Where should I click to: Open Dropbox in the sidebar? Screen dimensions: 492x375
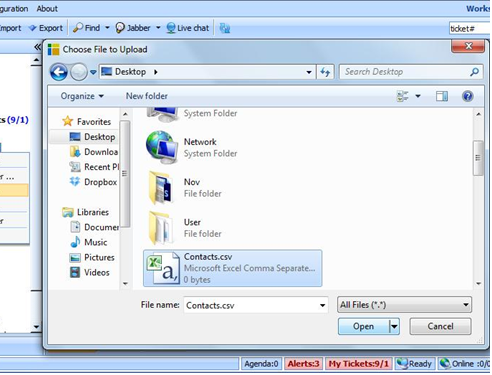[x=93, y=182]
